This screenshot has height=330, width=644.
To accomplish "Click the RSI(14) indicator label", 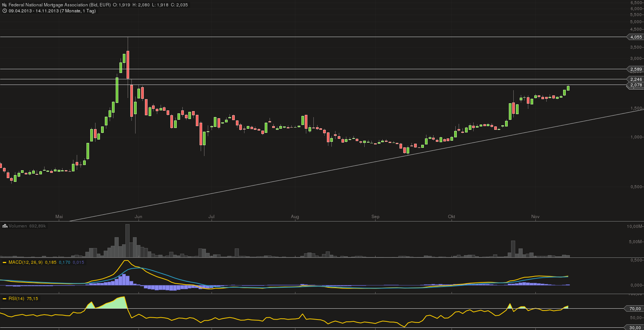I will pos(16,299).
